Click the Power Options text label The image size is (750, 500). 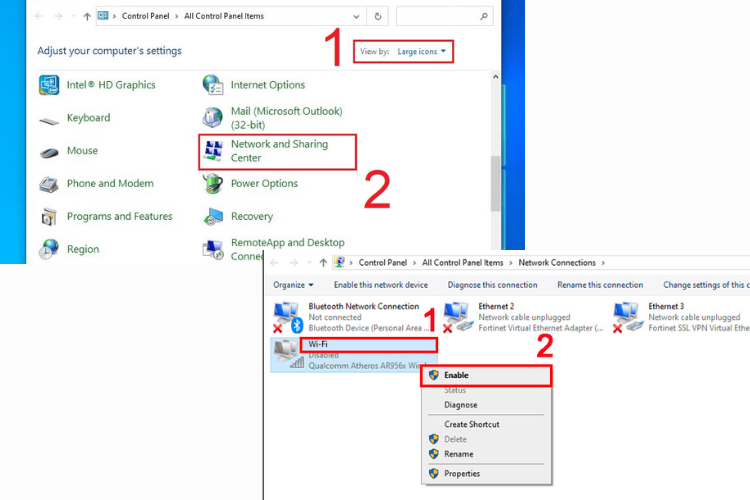click(x=264, y=184)
